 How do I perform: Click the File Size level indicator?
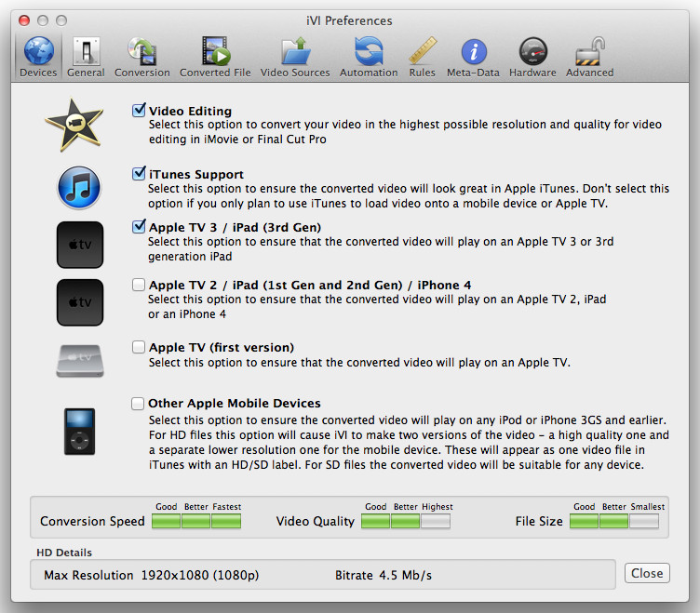[x=614, y=521]
